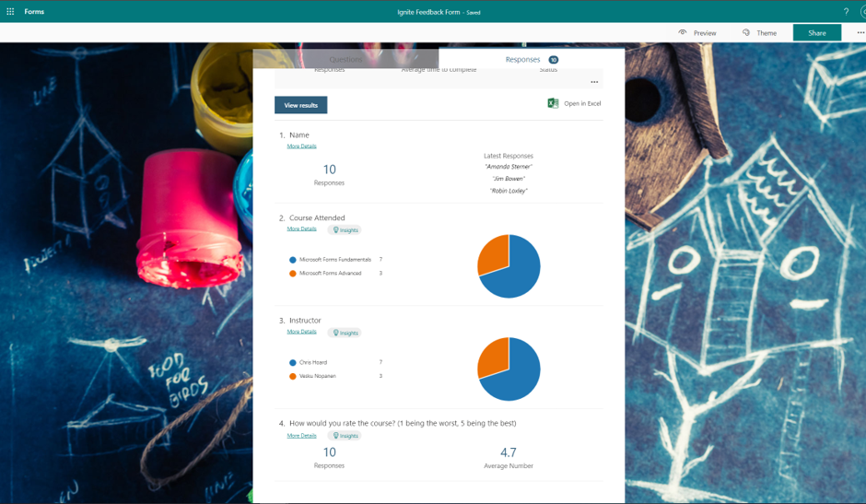
Task: Open More Details for Course Attended
Action: coord(301,229)
